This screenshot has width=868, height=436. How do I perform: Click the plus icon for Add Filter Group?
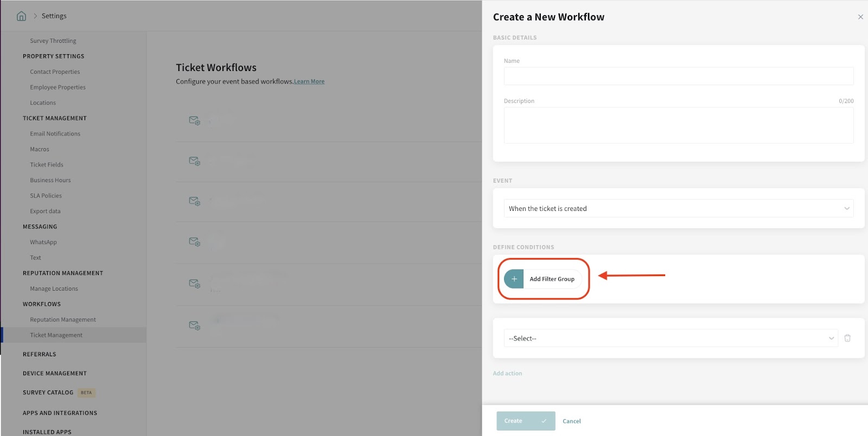tap(514, 279)
